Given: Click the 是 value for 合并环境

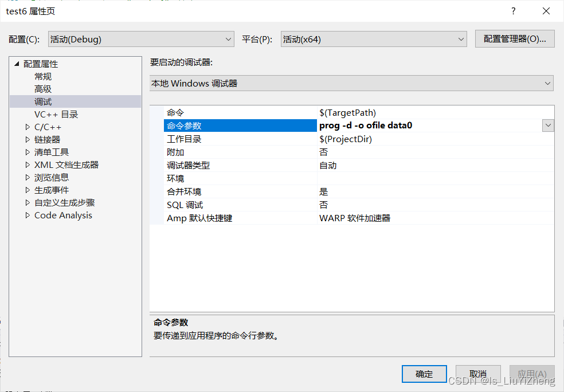Looking at the screenshot, I should pyautogui.click(x=436, y=191).
